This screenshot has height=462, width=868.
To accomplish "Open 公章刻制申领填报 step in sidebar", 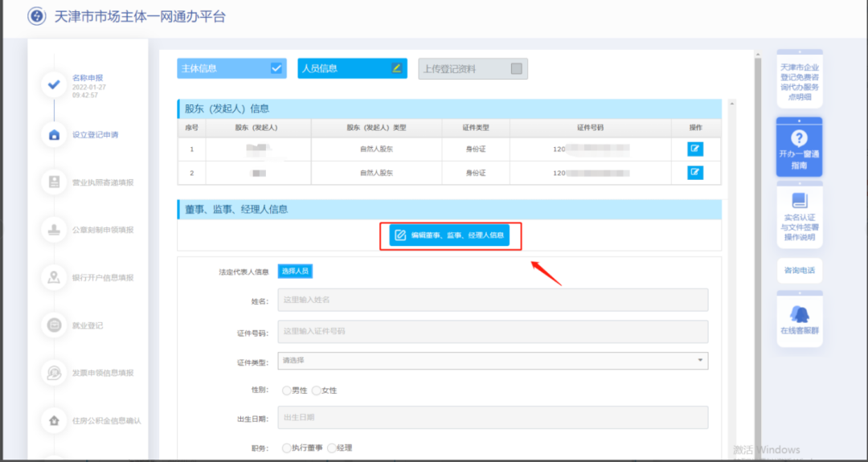I will pyautogui.click(x=103, y=230).
